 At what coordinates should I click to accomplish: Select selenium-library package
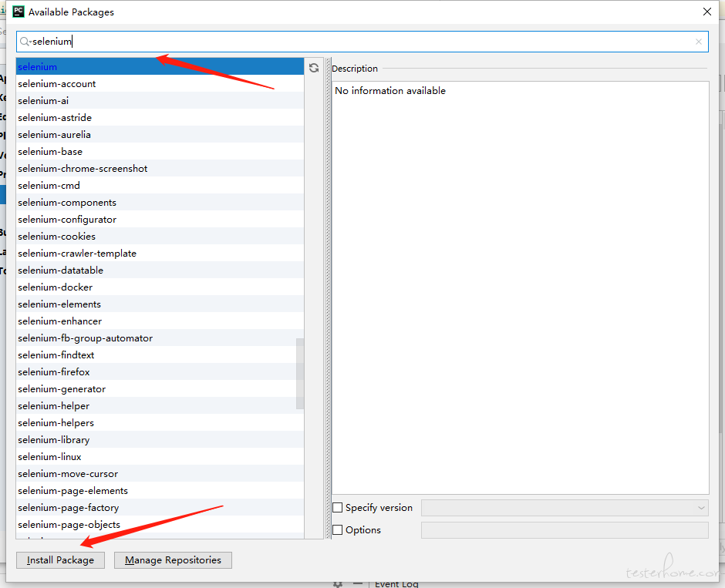click(x=160, y=440)
